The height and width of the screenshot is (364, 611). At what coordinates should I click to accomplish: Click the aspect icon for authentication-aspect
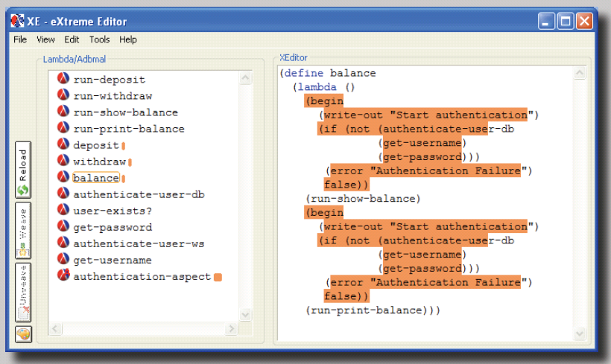point(63,276)
